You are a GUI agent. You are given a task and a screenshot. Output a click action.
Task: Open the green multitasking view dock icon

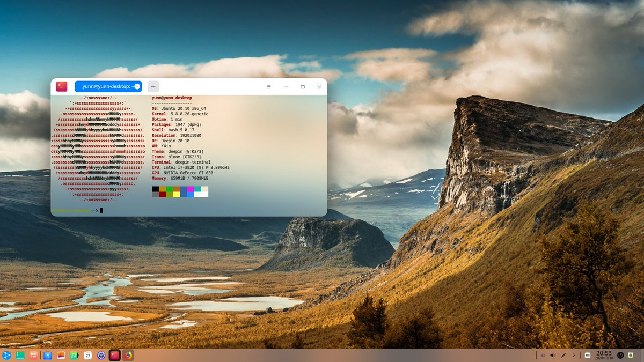(x=20, y=355)
